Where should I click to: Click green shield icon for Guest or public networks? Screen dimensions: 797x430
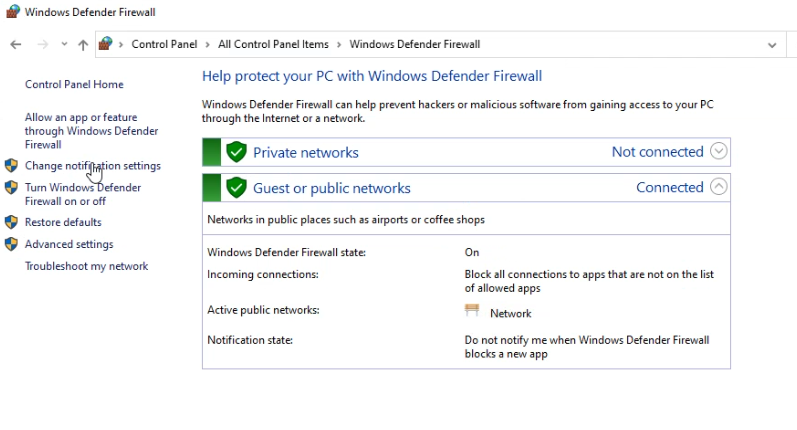click(236, 188)
